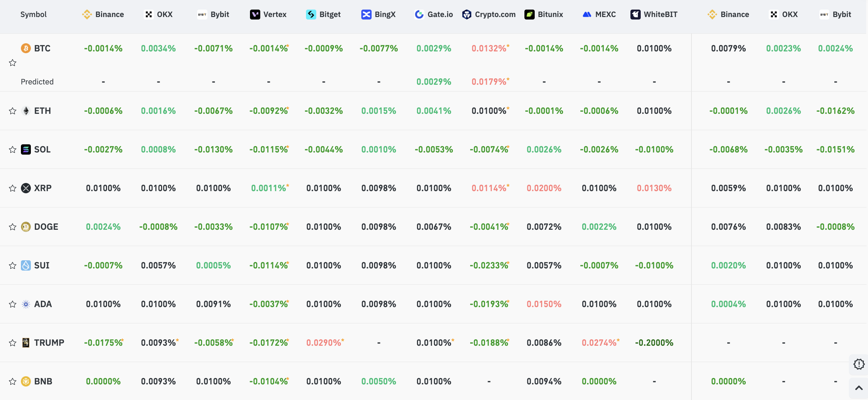Open the feedback report icon
Image resolution: width=868 pixels, height=400 pixels.
859,364
